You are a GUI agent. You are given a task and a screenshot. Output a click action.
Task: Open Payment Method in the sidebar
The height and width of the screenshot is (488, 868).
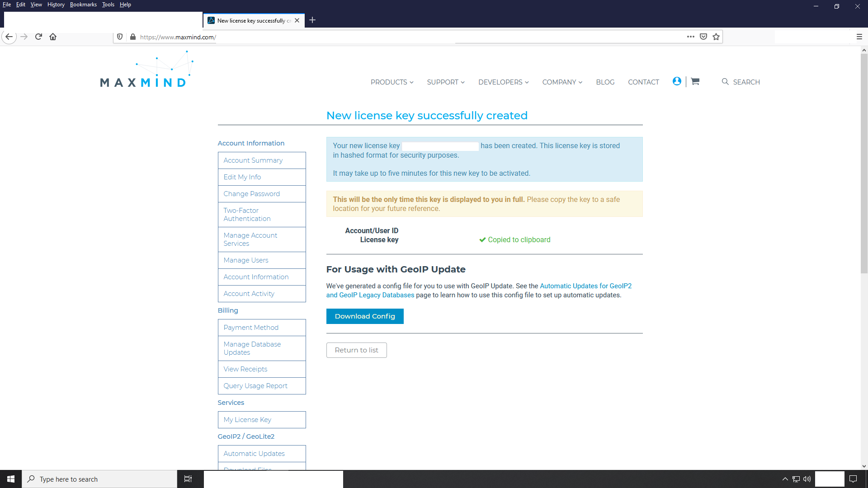(x=262, y=328)
